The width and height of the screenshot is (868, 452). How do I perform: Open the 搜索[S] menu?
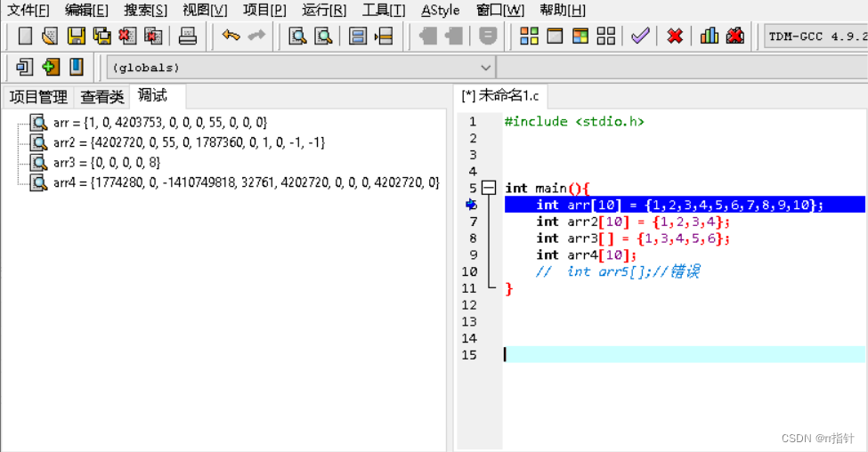pos(145,10)
